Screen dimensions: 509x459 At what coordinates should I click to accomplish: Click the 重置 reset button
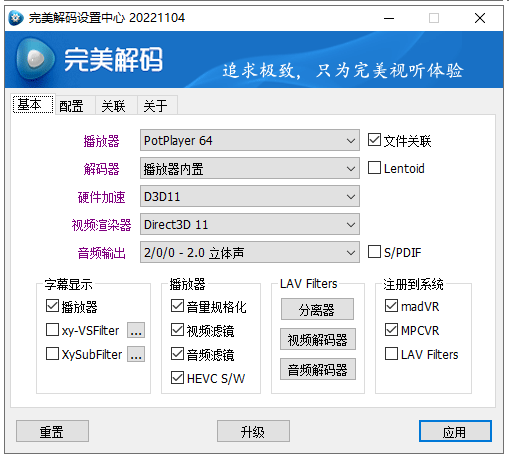pos(52,431)
